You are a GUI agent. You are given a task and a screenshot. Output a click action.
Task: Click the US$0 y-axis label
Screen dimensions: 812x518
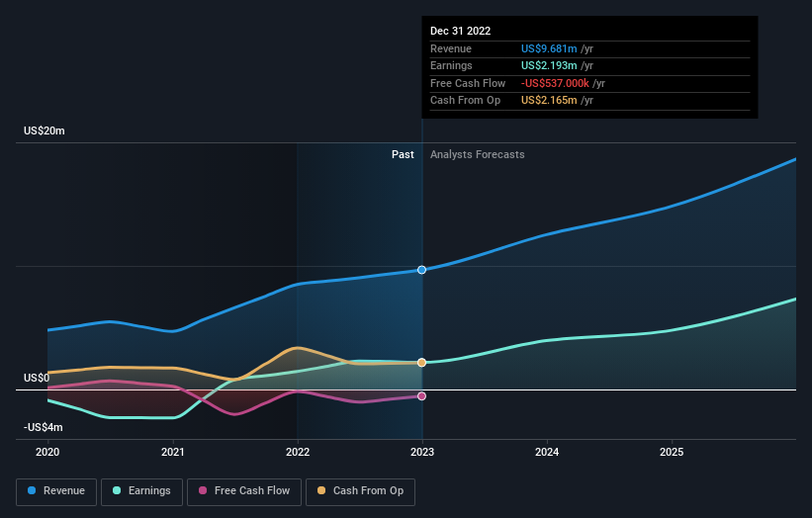[37, 378]
